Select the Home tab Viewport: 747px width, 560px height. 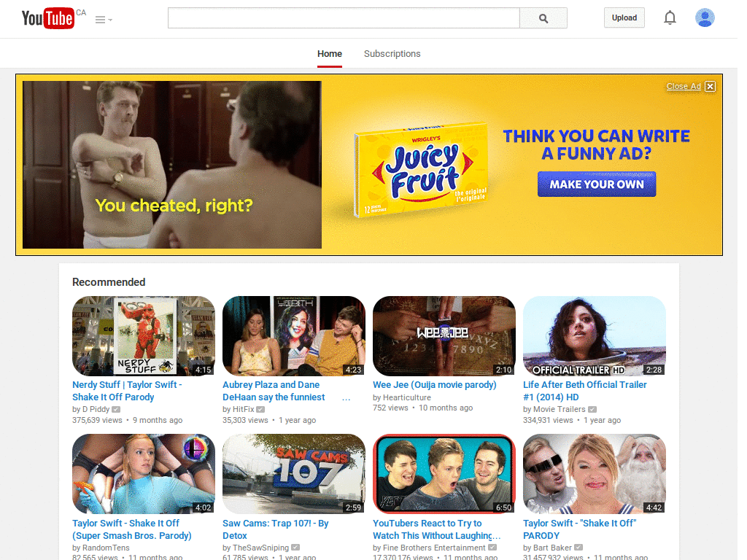click(x=330, y=54)
